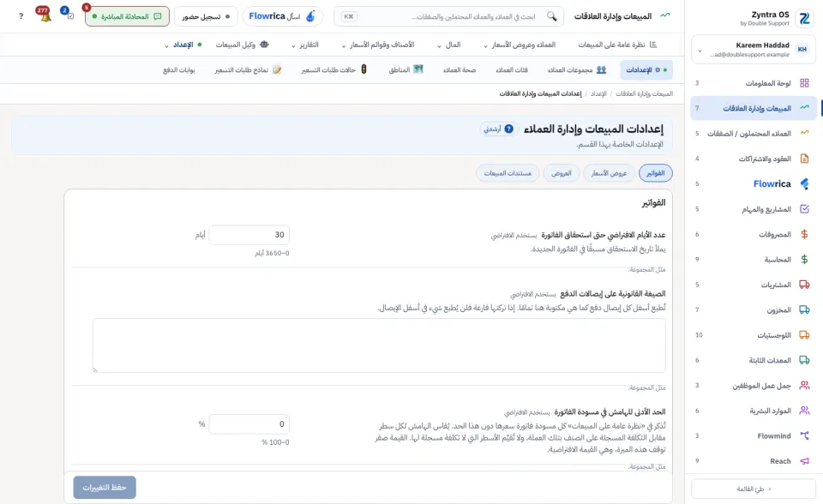
Task: Click the human resources icon الموارد البشرية
Action: [x=804, y=411]
